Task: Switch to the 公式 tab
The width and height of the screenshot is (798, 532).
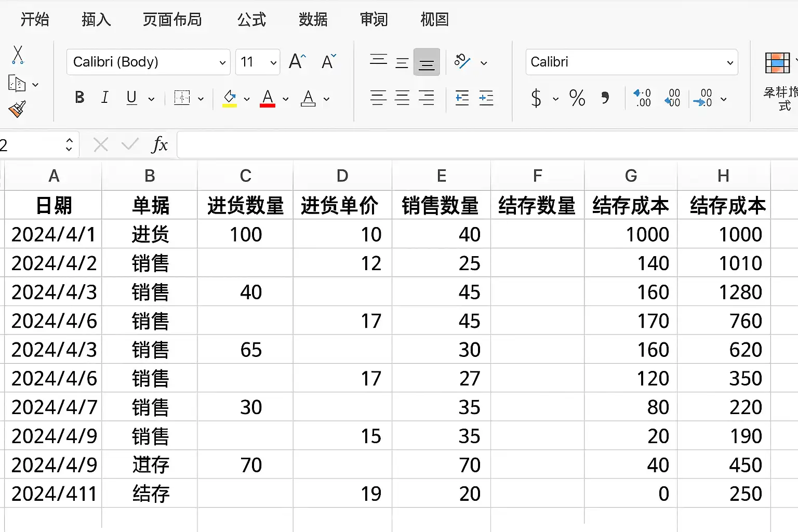Action: [251, 20]
